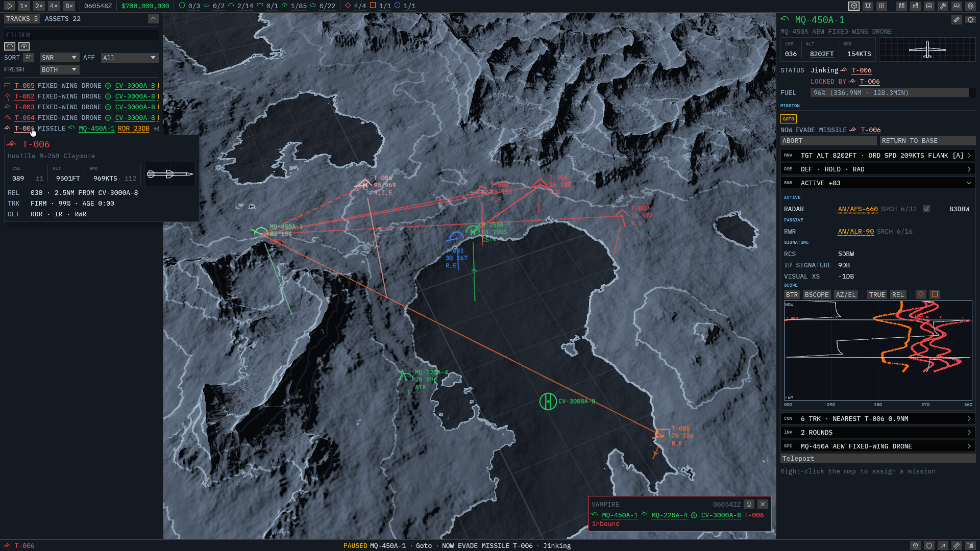Viewport: 980px width, 551px height.
Task: Click the Teleport button
Action: [x=878, y=459]
